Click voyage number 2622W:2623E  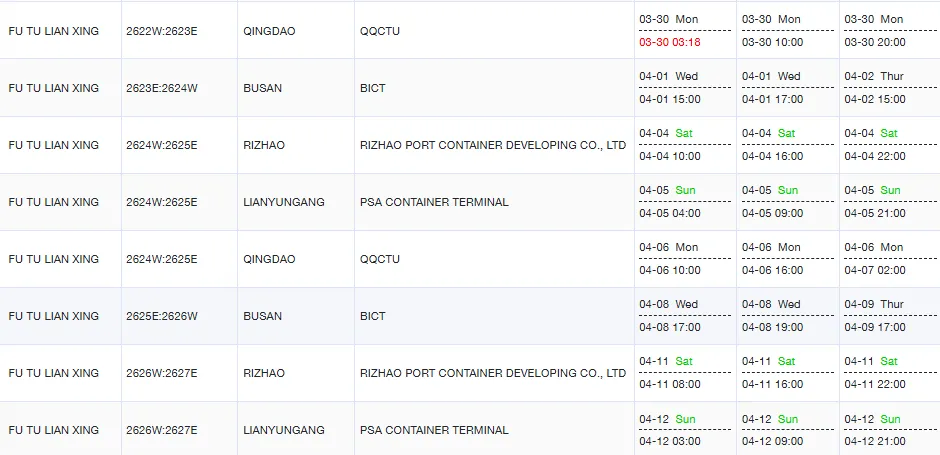coord(162,31)
